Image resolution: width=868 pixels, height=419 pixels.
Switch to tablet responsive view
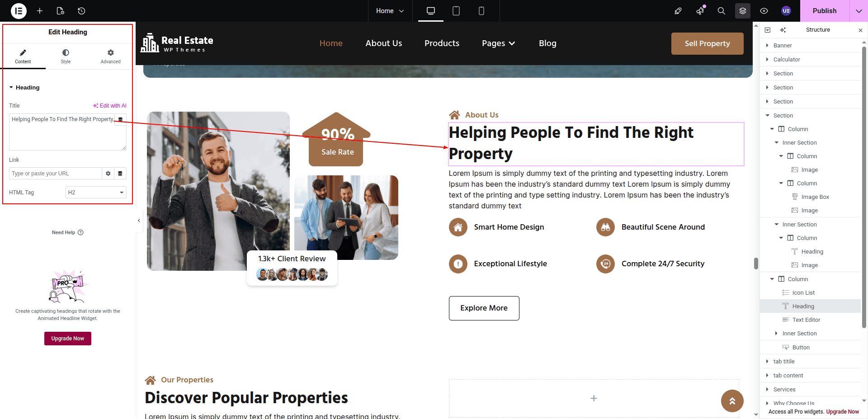click(456, 11)
